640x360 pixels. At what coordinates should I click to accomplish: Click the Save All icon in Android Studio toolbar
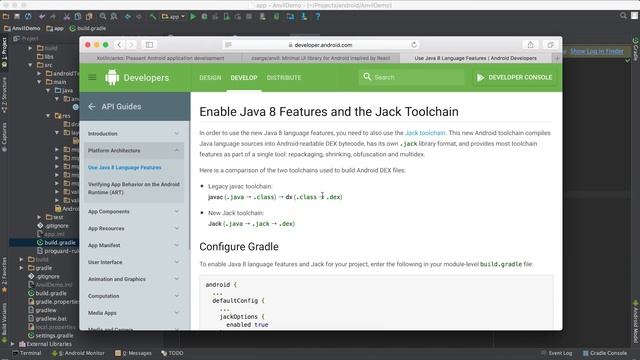coord(17,17)
